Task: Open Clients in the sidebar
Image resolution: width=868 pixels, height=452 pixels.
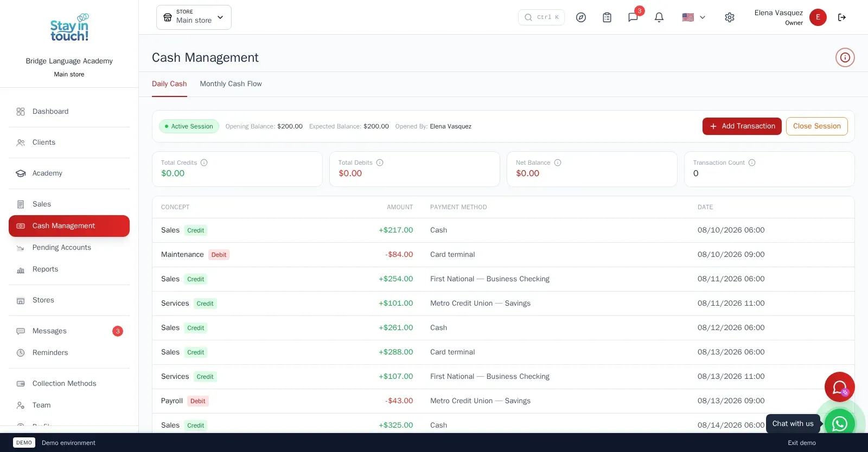Action: [x=69, y=143]
